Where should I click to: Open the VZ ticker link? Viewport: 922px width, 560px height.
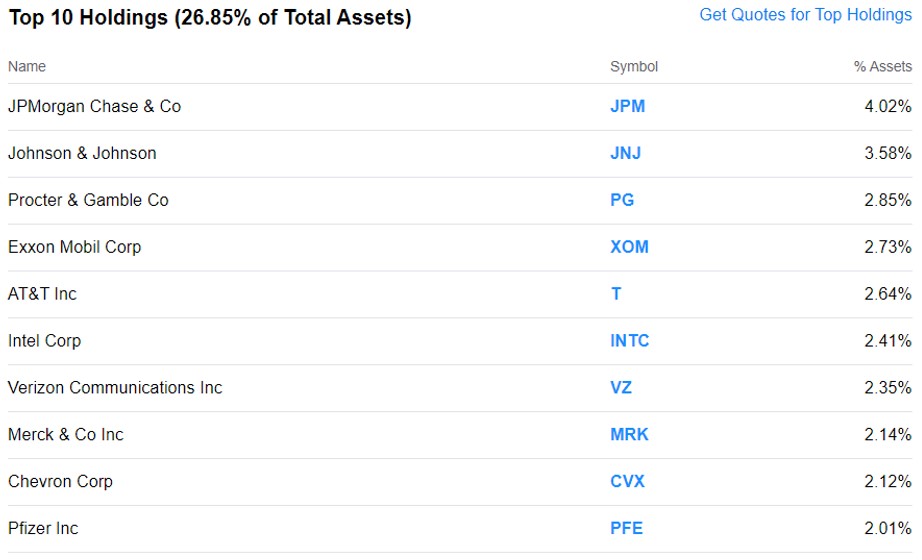click(x=621, y=388)
